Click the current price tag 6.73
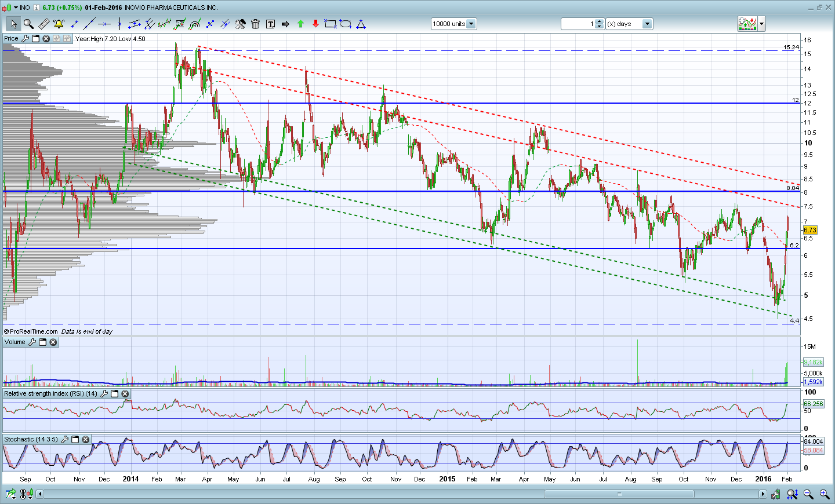The image size is (835, 504). pos(809,230)
